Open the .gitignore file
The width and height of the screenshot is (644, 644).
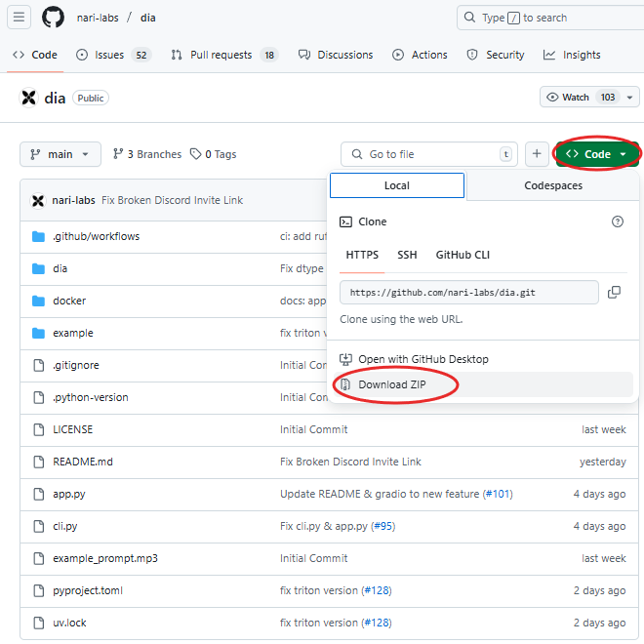tap(75, 365)
